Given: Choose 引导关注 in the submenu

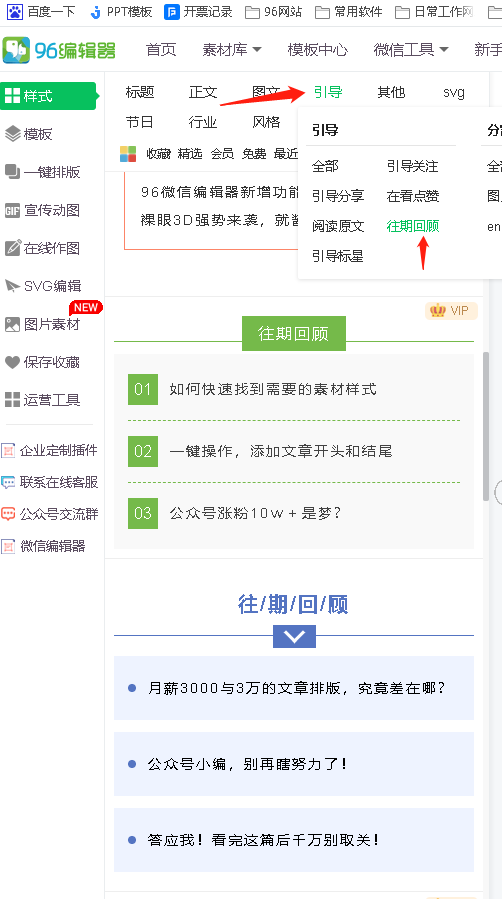Looking at the screenshot, I should click(x=413, y=166).
